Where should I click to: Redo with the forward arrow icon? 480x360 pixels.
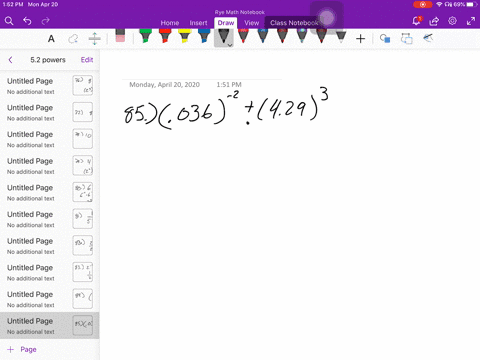click(x=45, y=21)
